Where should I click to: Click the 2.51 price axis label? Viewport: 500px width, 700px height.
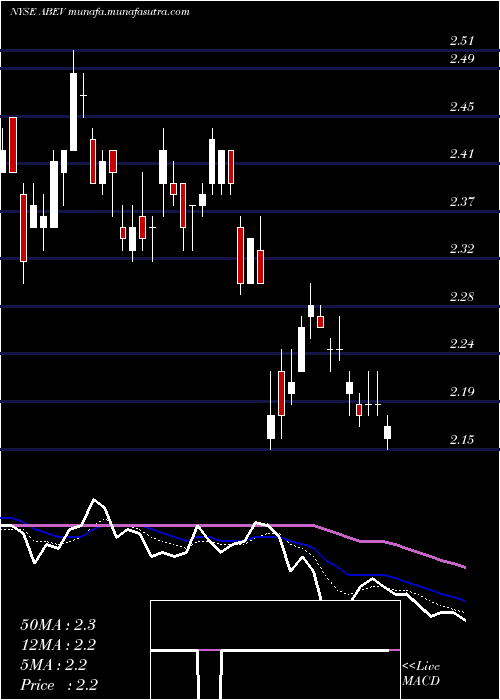(x=462, y=41)
